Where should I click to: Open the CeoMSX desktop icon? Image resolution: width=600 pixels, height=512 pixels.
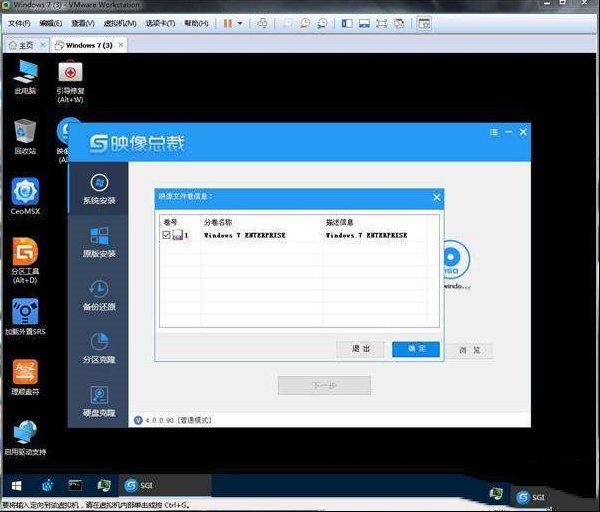click(25, 196)
